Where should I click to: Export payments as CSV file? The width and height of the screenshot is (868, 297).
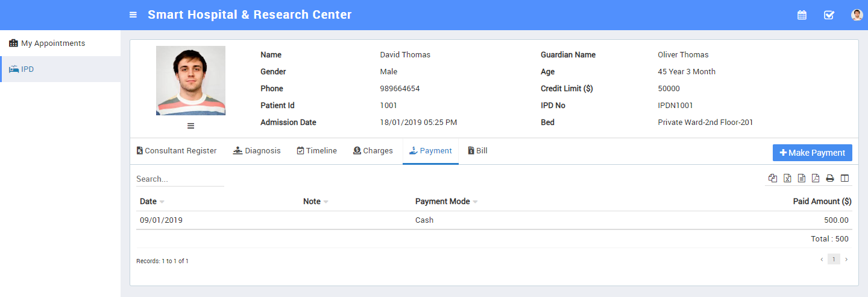tap(802, 178)
